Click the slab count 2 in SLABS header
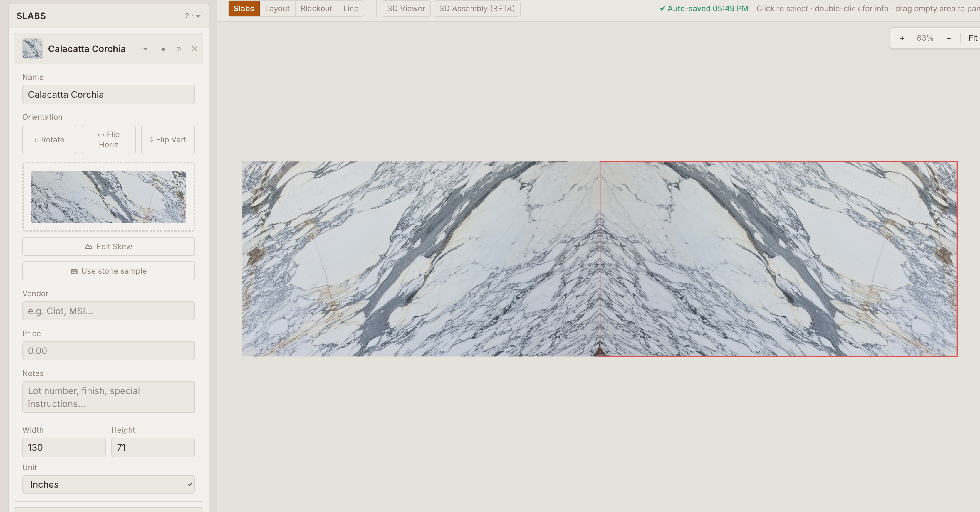 [187, 16]
